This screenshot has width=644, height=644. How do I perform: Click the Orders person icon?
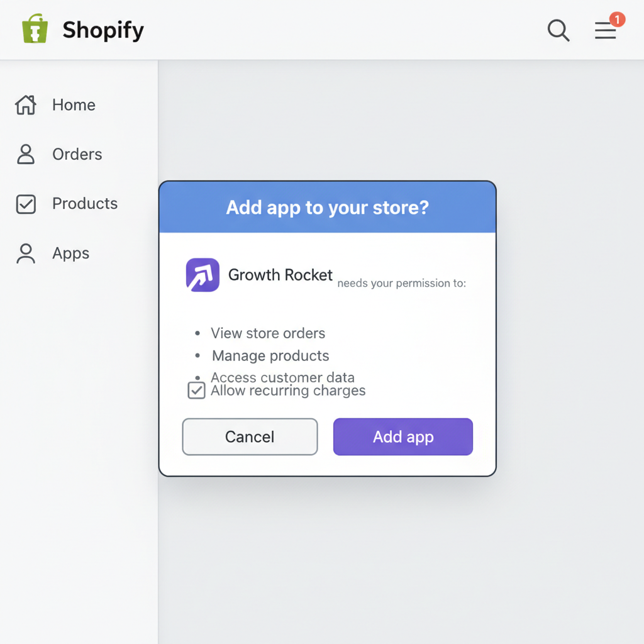[26, 154]
